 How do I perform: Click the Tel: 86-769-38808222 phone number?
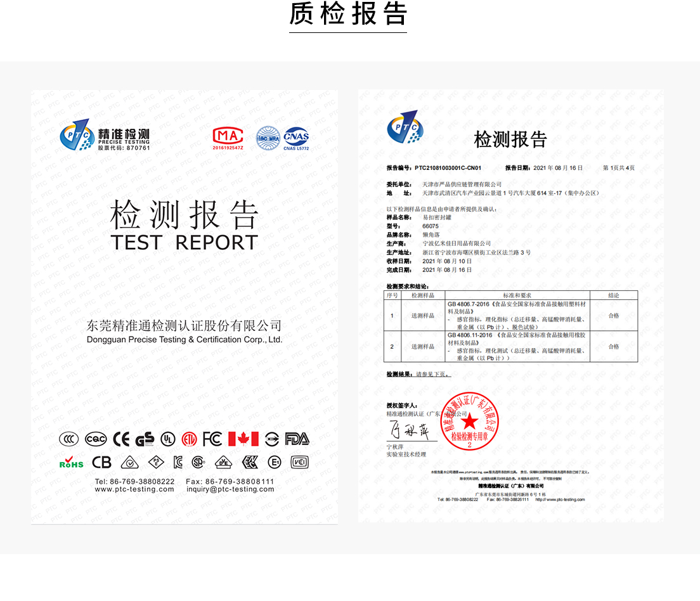click(x=134, y=481)
